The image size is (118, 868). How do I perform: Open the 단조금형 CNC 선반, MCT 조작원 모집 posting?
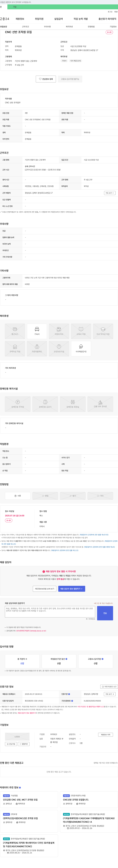pyautogui.click(x=20, y=800)
